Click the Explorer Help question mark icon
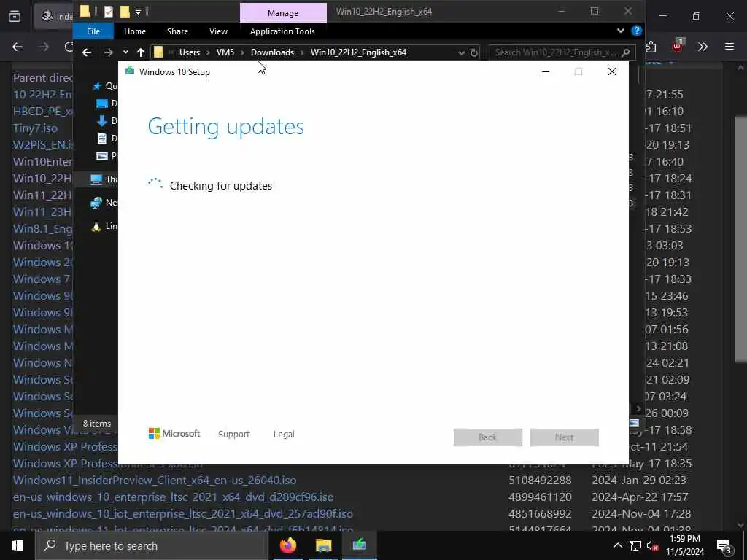747x560 pixels. [x=636, y=31]
